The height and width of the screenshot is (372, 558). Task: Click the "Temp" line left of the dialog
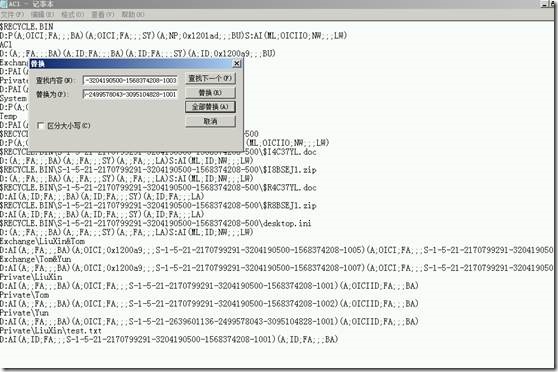pyautogui.click(x=9, y=116)
